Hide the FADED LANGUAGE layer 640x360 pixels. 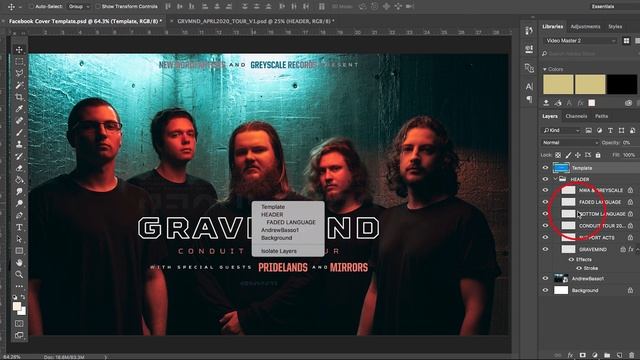tap(545, 202)
